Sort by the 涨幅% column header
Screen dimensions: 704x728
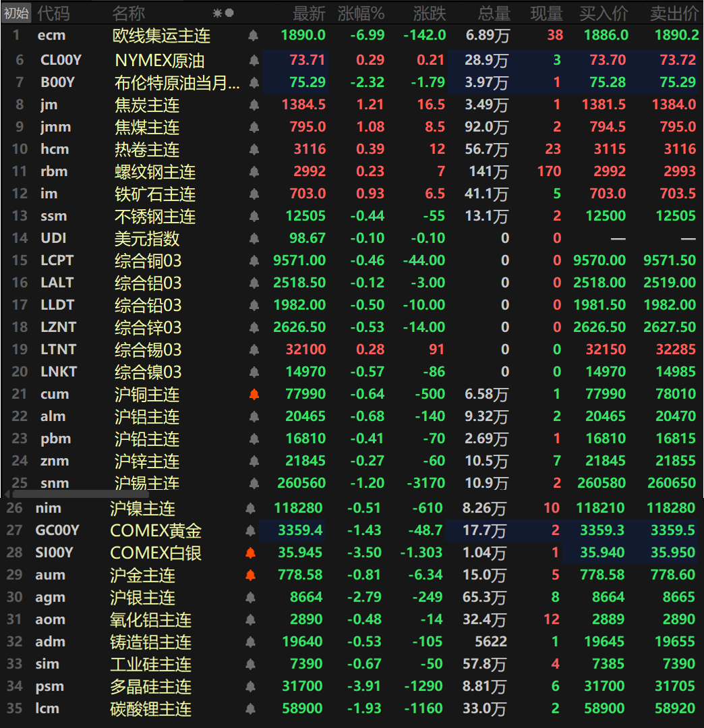pyautogui.click(x=361, y=13)
